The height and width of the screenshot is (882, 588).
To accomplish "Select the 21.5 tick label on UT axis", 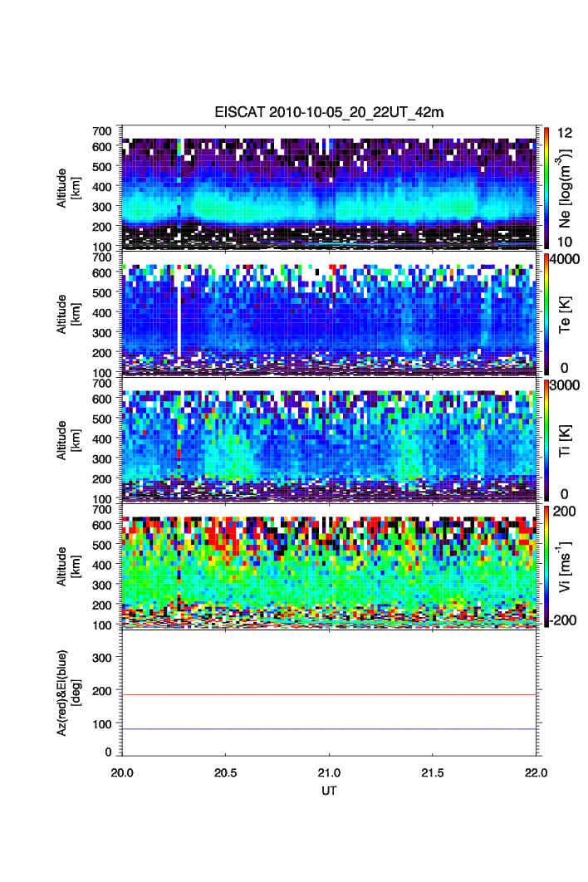I will click(433, 772).
